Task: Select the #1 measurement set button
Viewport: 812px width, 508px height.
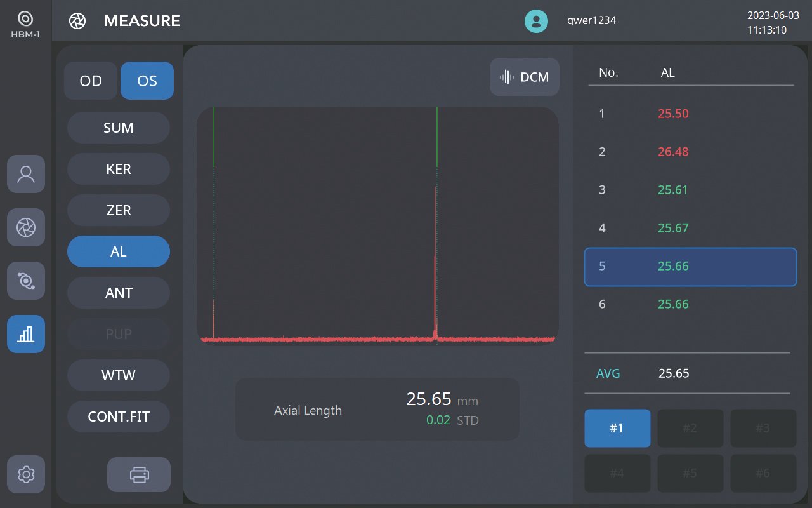Action: [x=617, y=428]
